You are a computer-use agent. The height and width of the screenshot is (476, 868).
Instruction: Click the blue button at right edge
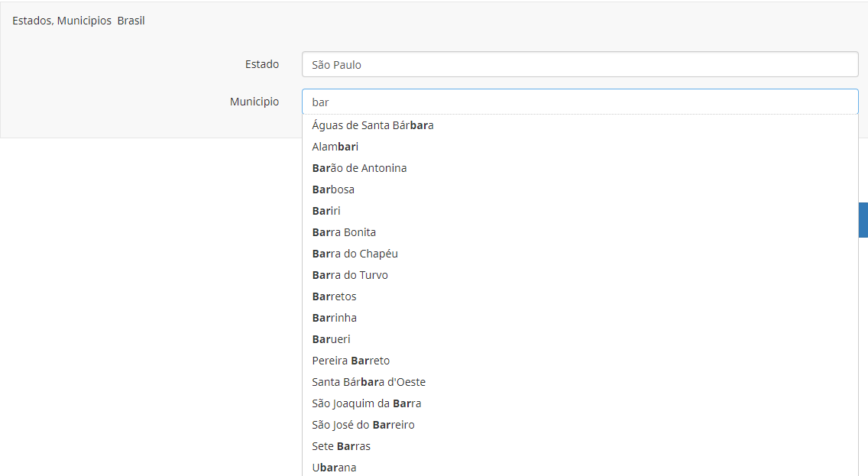coord(863,220)
